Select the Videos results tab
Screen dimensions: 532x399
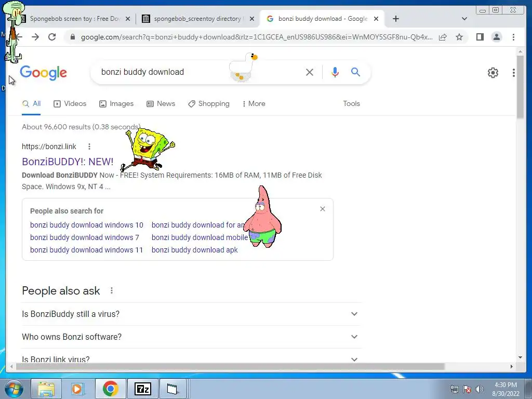coord(70,104)
